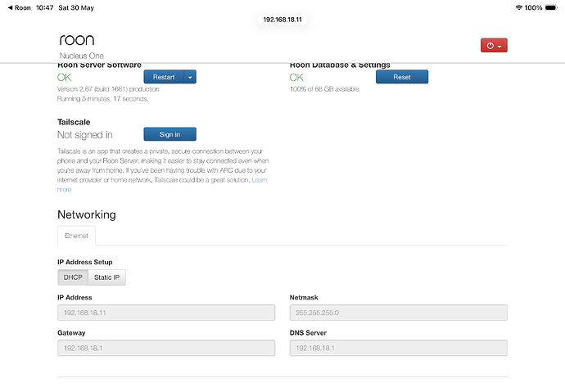
Task: Click the Version 2.67 build text
Action: click(x=108, y=89)
